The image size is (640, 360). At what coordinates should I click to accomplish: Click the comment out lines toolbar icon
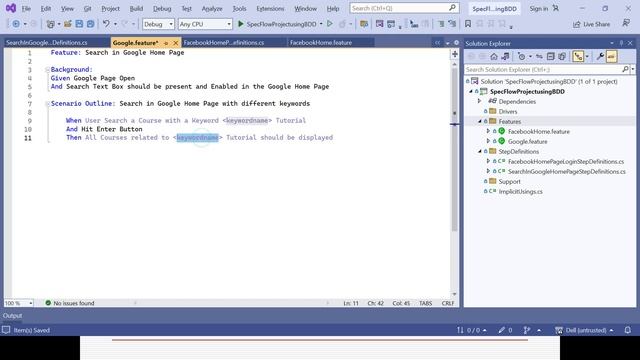pyautogui.click(x=441, y=24)
